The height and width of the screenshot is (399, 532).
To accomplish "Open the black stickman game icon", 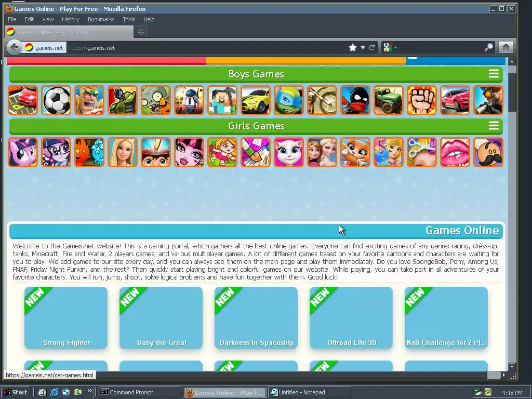I will tap(355, 100).
